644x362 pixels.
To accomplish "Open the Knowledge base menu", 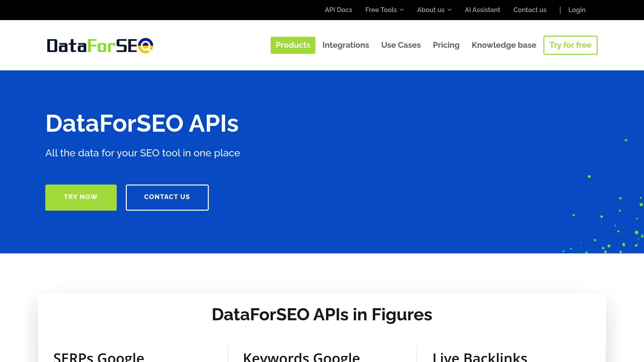I will point(504,45).
